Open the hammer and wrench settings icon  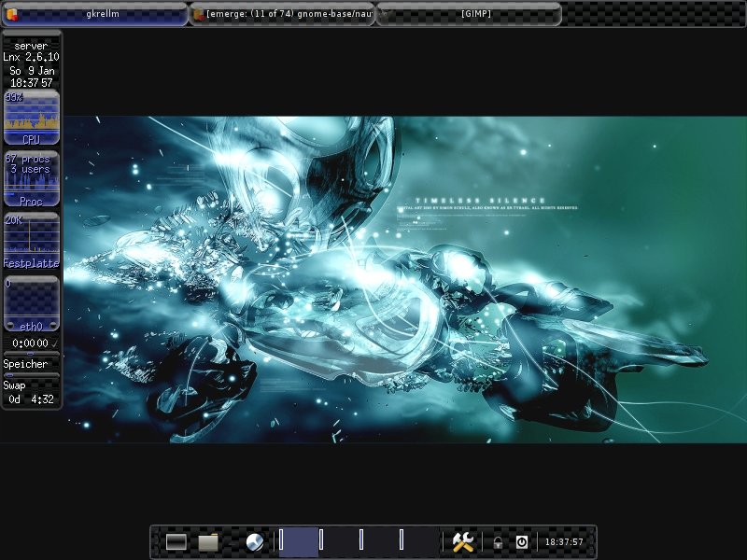point(462,542)
